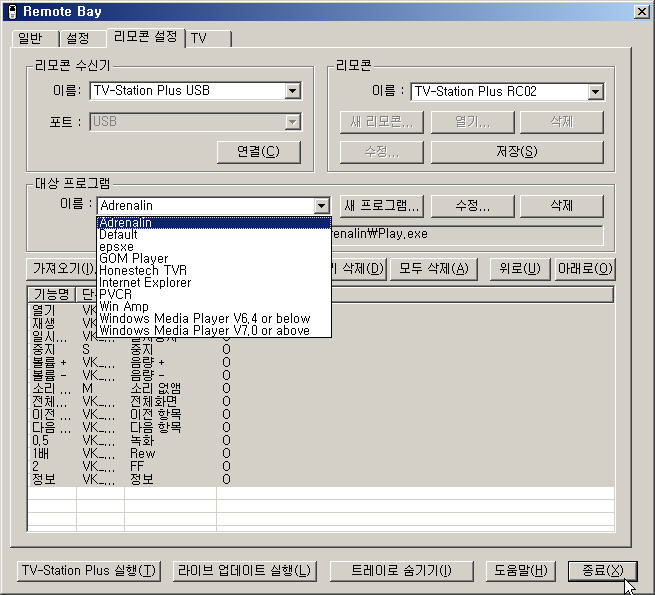The image size is (655, 595).
Task: Open the TV tab
Action: tap(208, 38)
